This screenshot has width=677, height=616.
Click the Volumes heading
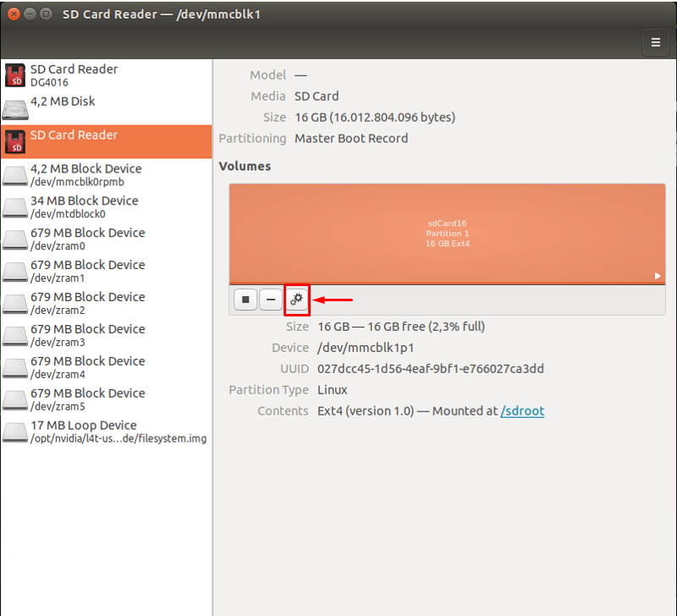point(245,166)
